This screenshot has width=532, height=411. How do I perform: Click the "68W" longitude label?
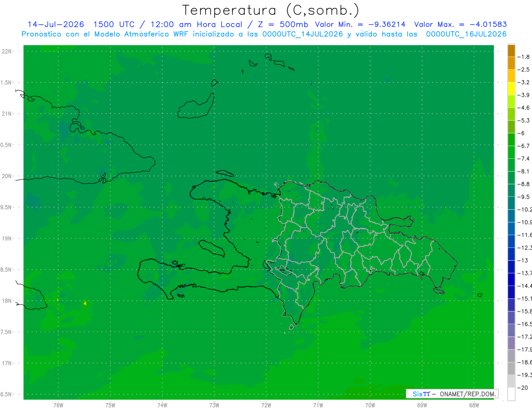pos(474,405)
